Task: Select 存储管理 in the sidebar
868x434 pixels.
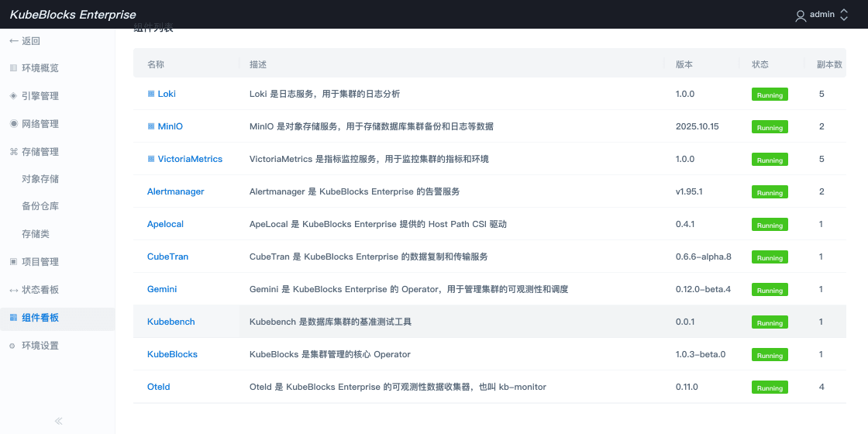Action: (x=40, y=152)
